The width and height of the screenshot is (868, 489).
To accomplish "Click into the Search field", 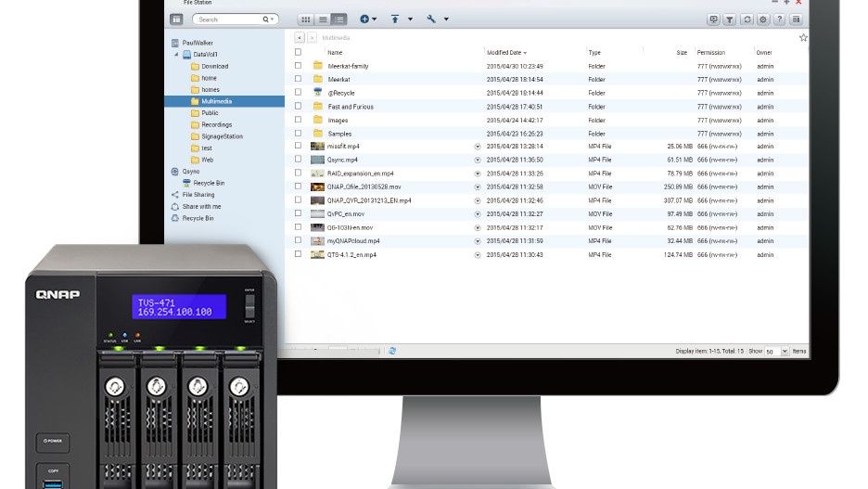I will pos(229,19).
